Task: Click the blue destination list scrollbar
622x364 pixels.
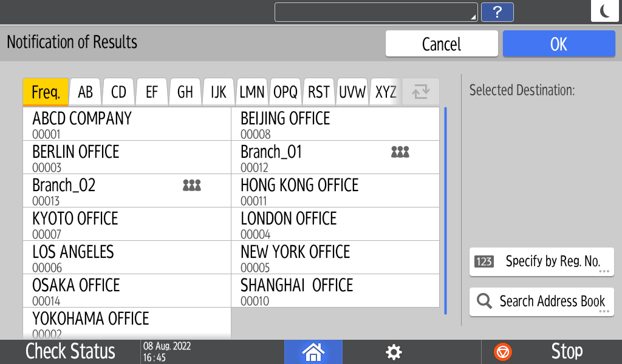Action: tap(446, 211)
